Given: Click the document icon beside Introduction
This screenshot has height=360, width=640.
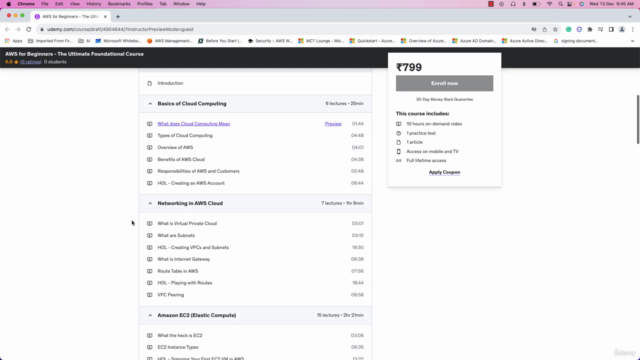Looking at the screenshot, I should point(149,83).
